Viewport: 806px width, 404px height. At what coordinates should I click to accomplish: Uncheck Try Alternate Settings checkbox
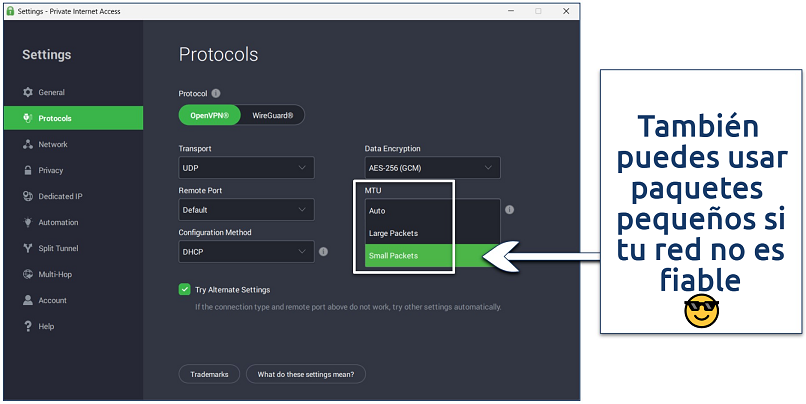[185, 289]
